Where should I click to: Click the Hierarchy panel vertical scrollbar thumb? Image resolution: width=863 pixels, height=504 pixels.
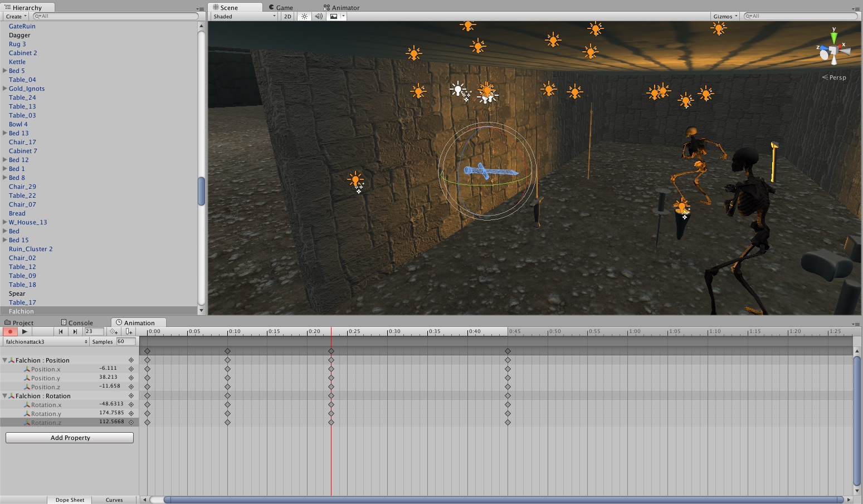click(x=201, y=191)
